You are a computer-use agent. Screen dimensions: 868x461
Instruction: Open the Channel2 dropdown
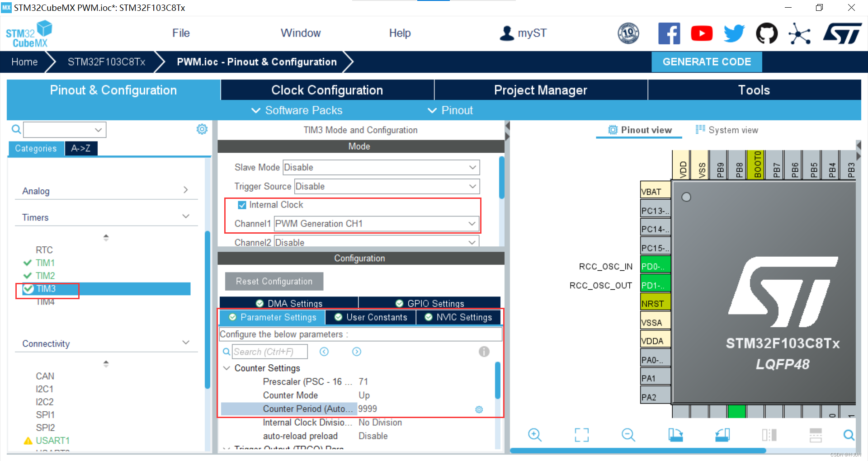pyautogui.click(x=377, y=242)
